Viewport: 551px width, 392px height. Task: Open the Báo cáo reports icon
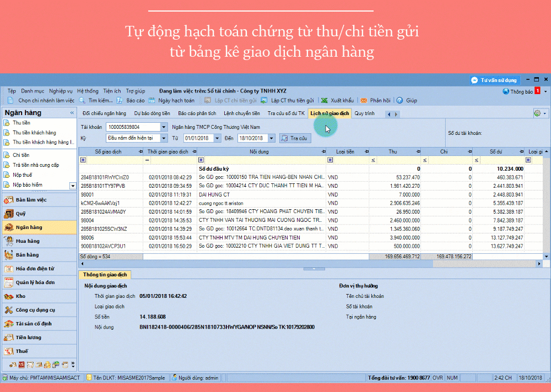tap(118, 100)
